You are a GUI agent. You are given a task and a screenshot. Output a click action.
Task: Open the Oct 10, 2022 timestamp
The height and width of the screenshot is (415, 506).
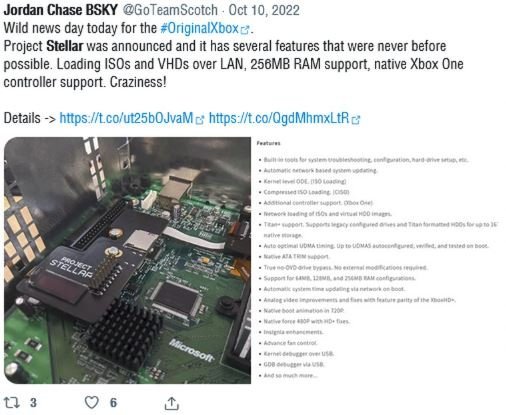pos(264,10)
